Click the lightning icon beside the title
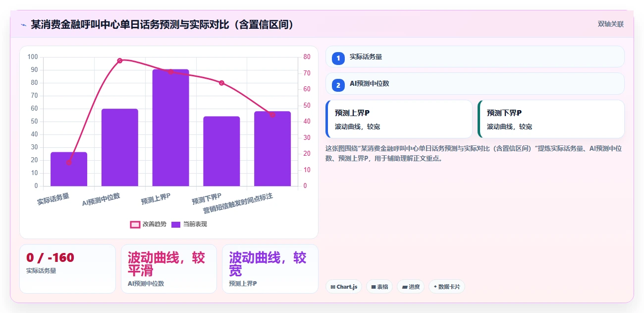 coord(23,24)
